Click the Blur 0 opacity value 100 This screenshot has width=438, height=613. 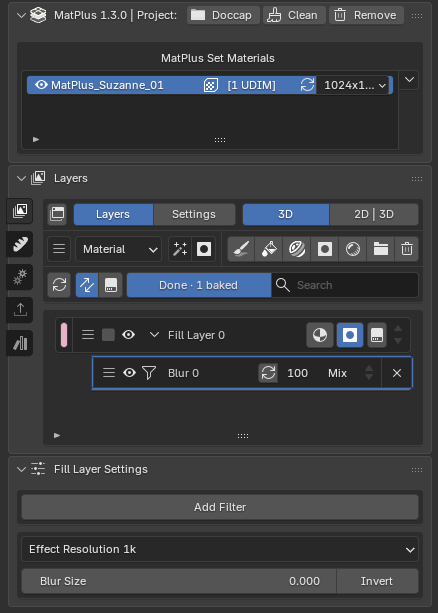pyautogui.click(x=297, y=373)
